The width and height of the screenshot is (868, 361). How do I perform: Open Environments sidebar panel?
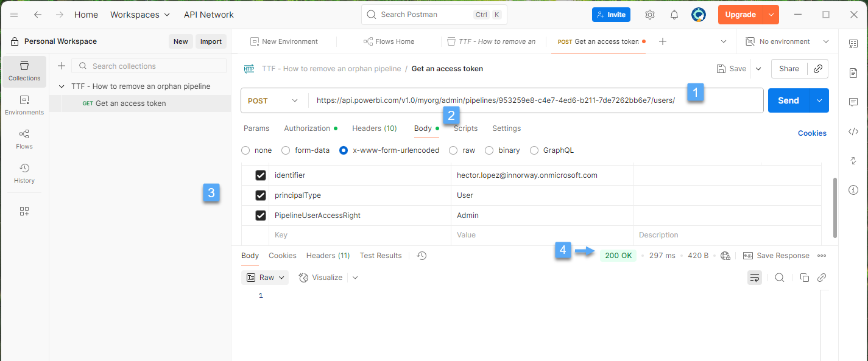24,105
